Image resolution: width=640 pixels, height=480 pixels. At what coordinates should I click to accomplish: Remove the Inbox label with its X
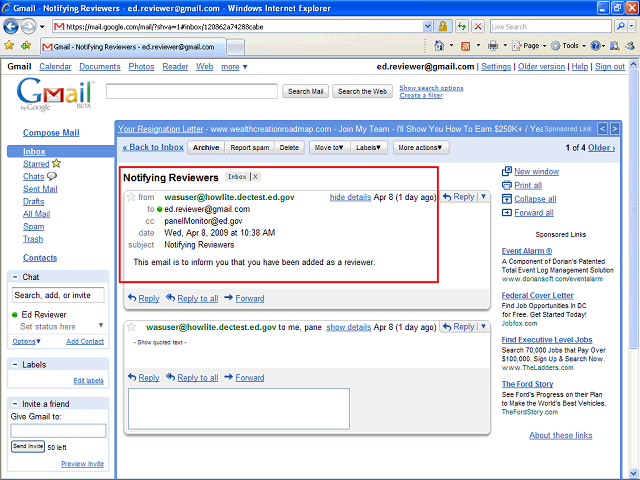click(x=255, y=177)
